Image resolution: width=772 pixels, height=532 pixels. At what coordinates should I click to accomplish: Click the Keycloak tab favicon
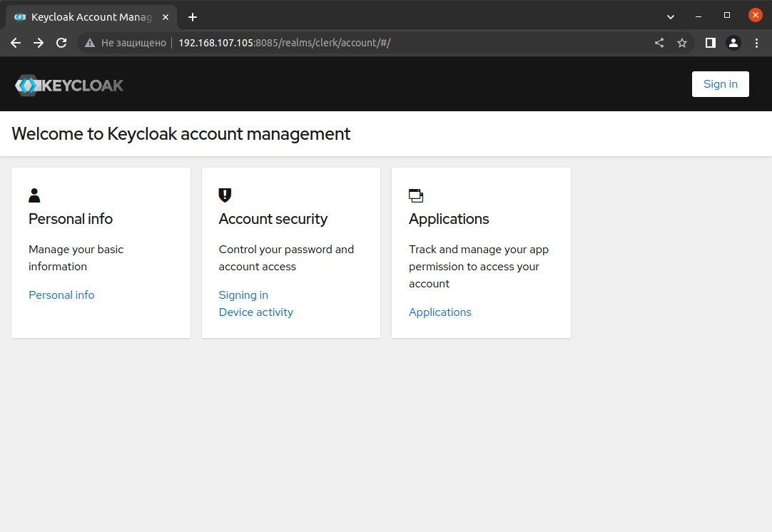20,17
